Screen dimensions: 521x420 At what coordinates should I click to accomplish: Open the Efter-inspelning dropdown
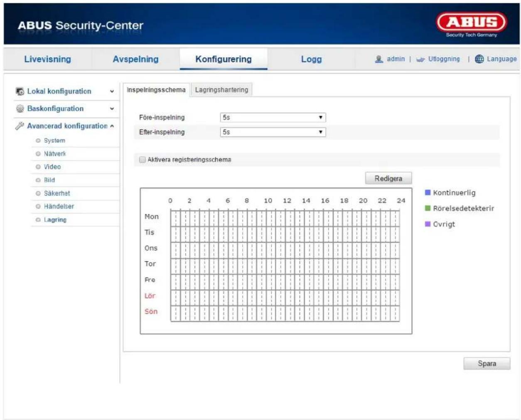(x=273, y=132)
